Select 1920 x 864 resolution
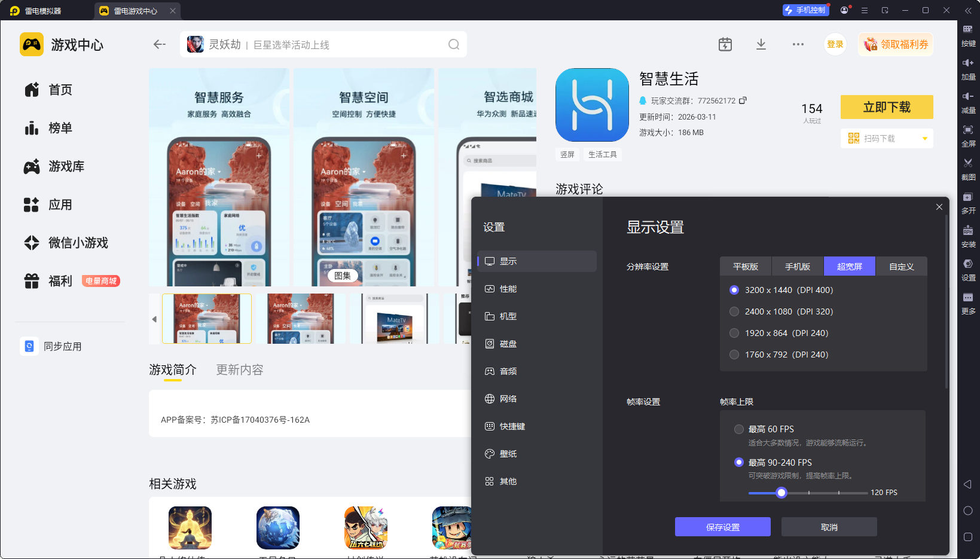 click(734, 333)
